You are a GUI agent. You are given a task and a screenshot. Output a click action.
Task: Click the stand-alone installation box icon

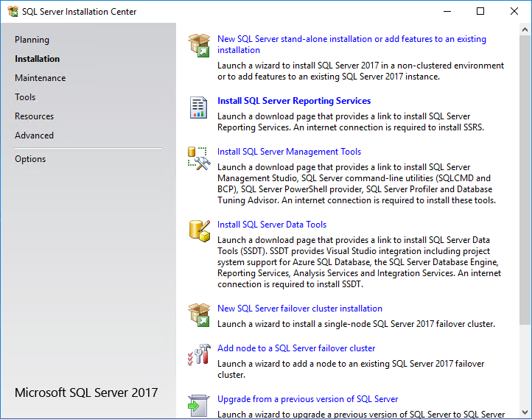point(199,45)
